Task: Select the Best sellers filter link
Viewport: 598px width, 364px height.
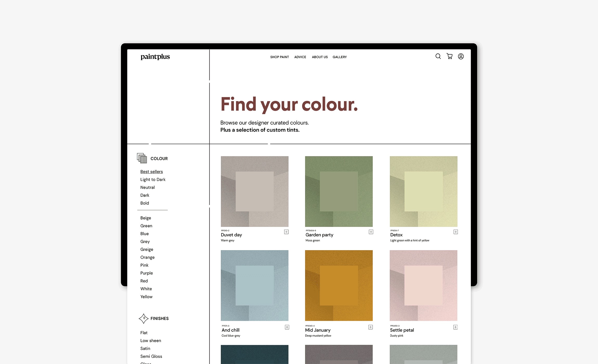Action: (x=152, y=172)
